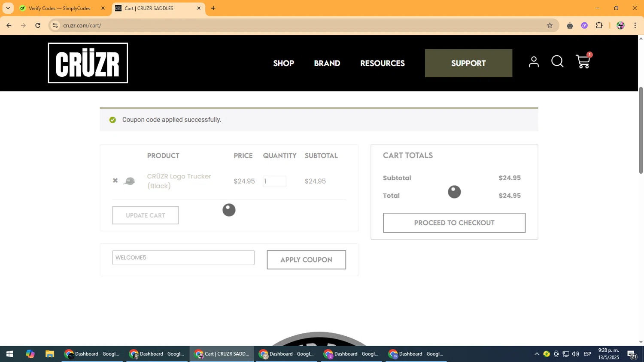Open Chrome three-dot menu
This screenshot has height=362, width=644.
[635, 25]
